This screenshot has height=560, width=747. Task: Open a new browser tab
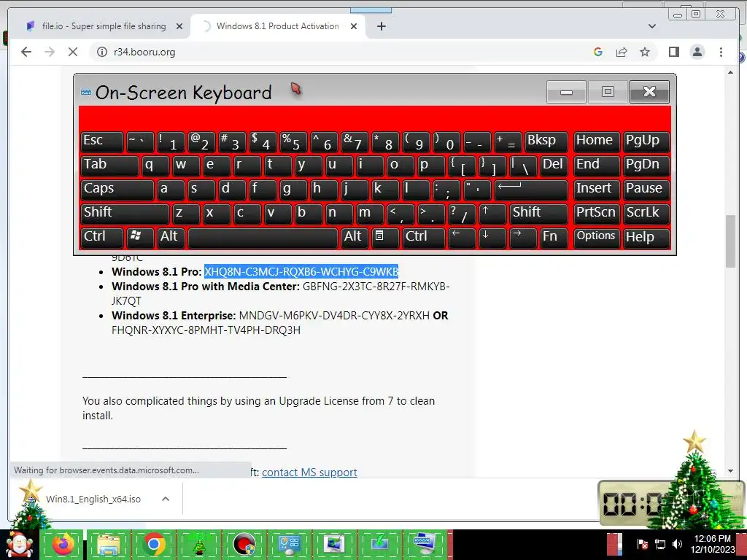click(x=381, y=26)
